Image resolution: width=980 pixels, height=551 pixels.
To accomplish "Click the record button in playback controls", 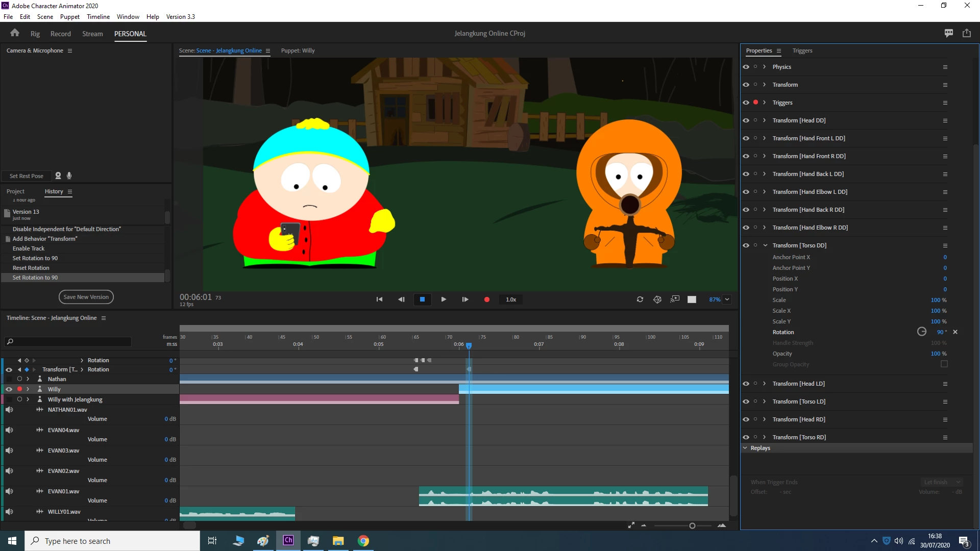I will [x=486, y=299].
